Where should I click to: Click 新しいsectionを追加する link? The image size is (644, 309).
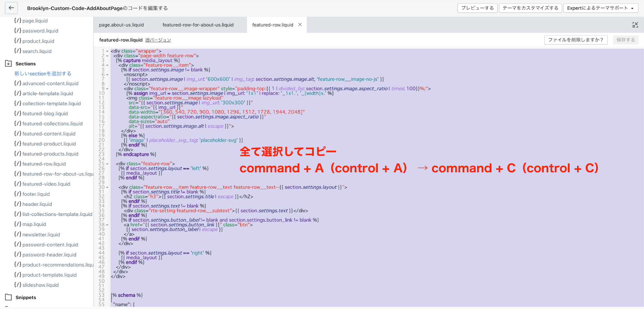click(x=43, y=74)
